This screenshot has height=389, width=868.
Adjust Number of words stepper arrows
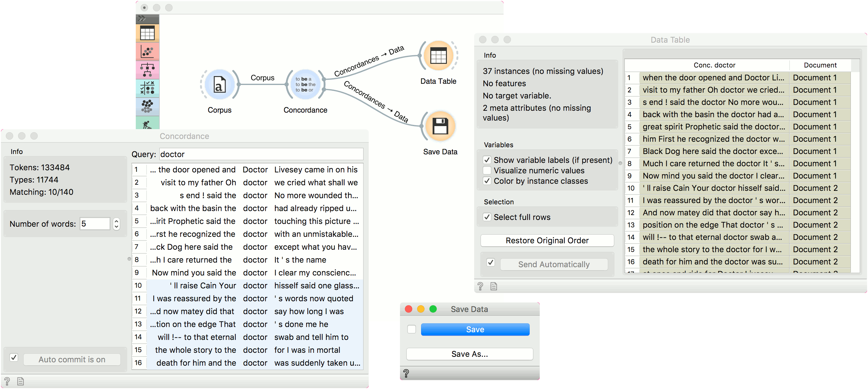pos(116,224)
